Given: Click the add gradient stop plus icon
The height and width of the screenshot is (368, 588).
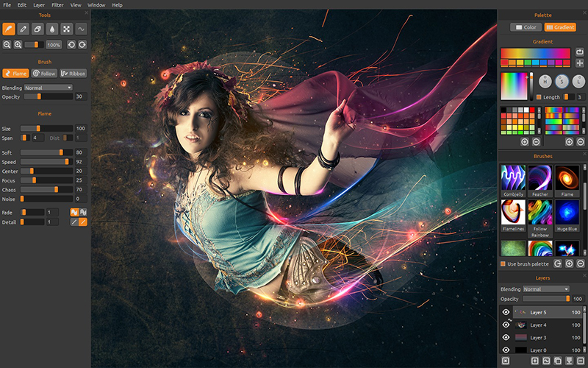Looking at the screenshot, I should [580, 63].
